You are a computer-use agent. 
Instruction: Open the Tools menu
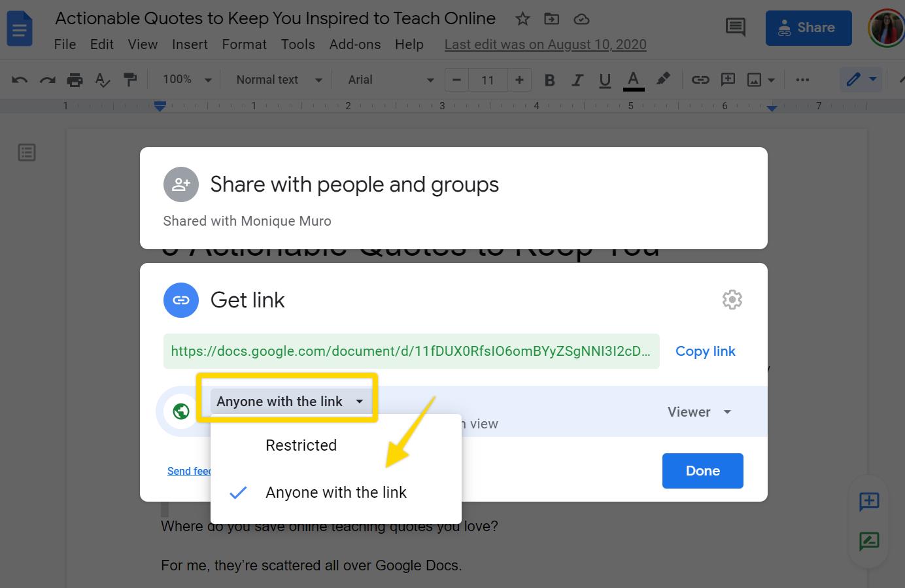click(298, 44)
